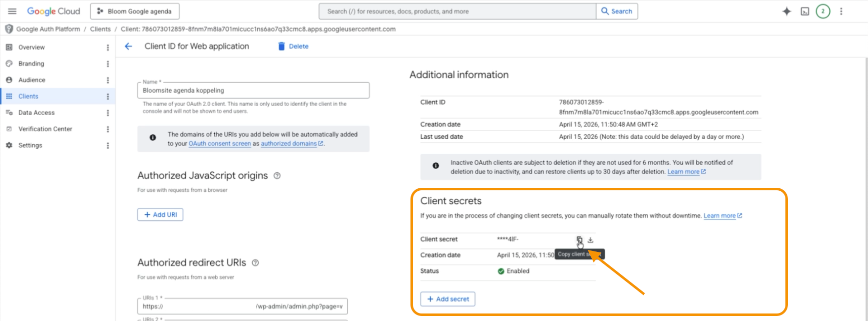Click the Name field containing Bloomsite agenda koppeling
868x321 pixels.
click(x=253, y=91)
